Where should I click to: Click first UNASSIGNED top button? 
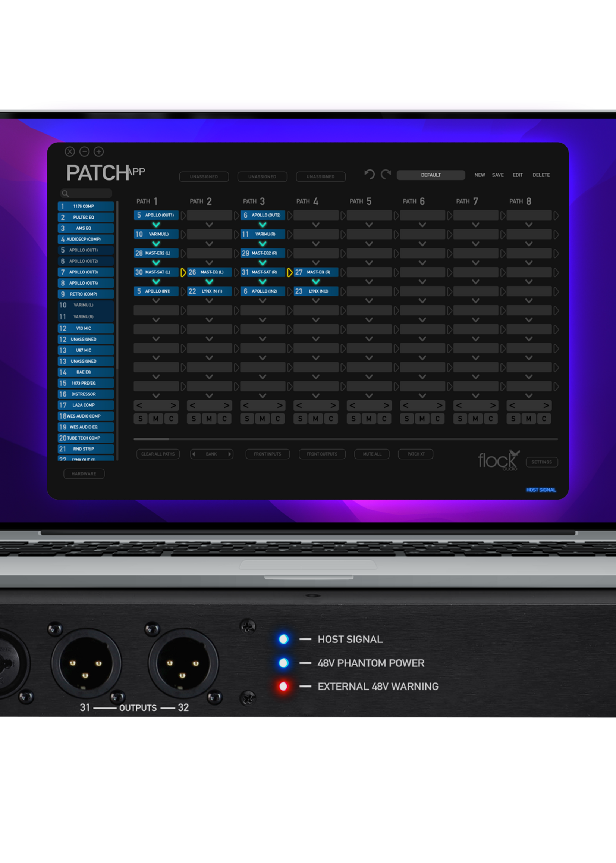204,176
